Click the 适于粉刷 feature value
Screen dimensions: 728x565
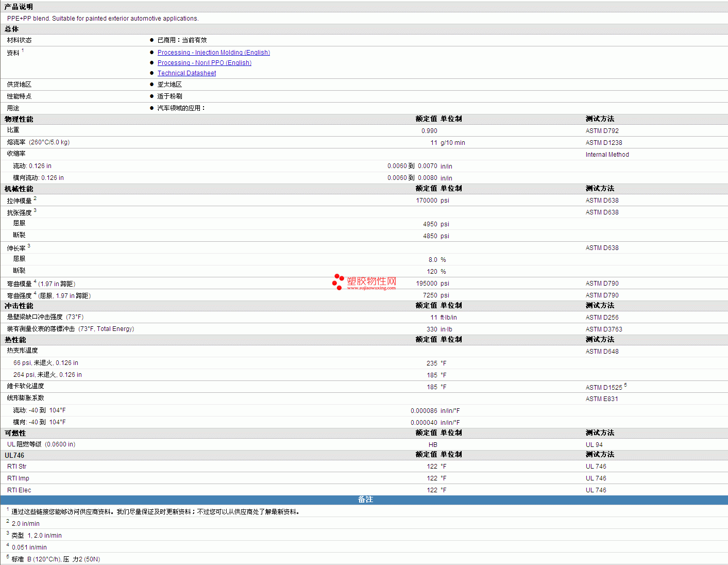(170, 96)
